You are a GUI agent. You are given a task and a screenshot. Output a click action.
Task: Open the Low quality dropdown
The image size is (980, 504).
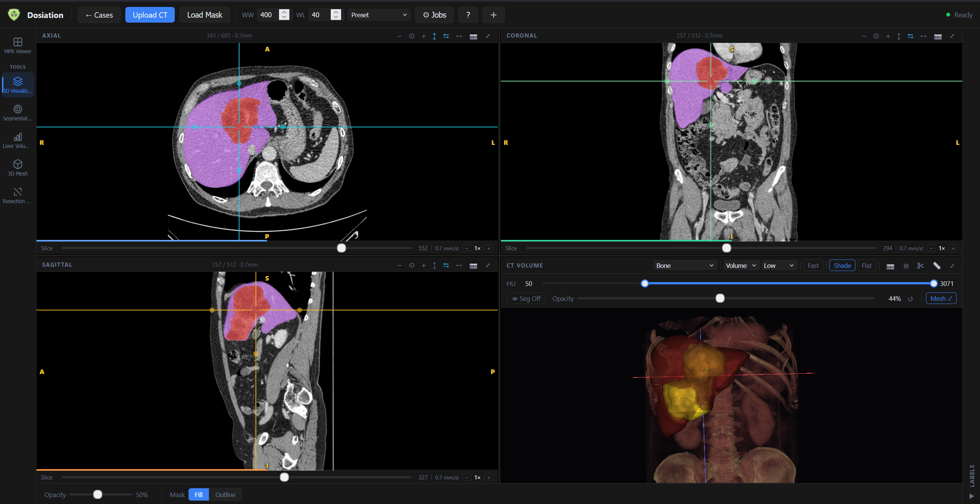point(778,266)
